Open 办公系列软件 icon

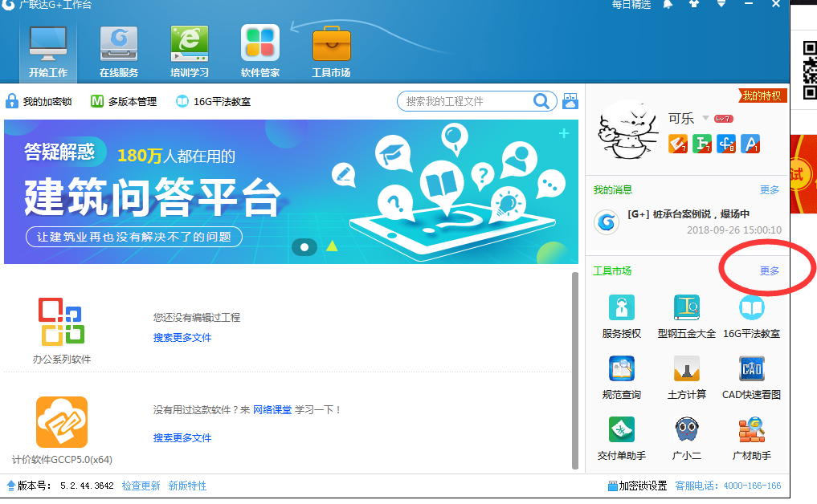(x=62, y=322)
